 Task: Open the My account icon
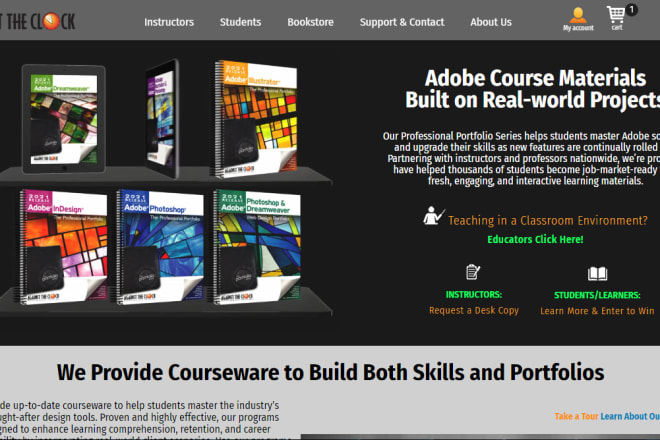tap(578, 19)
